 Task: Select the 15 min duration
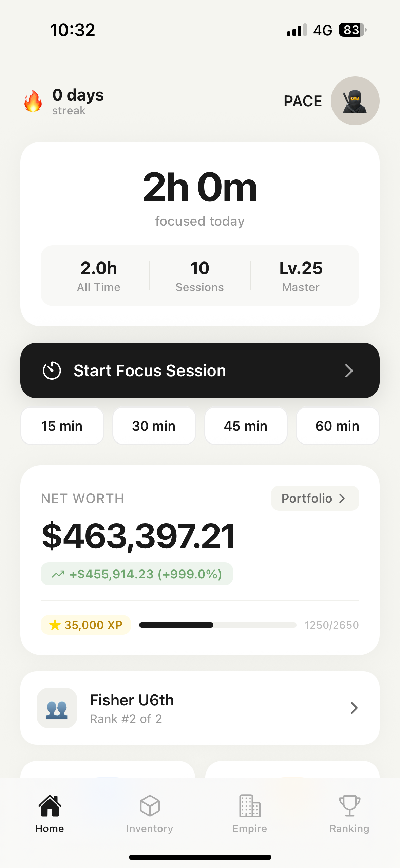click(62, 426)
